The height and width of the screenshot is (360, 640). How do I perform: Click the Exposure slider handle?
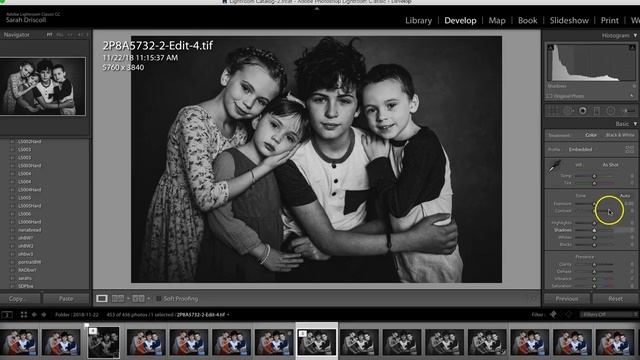point(594,204)
